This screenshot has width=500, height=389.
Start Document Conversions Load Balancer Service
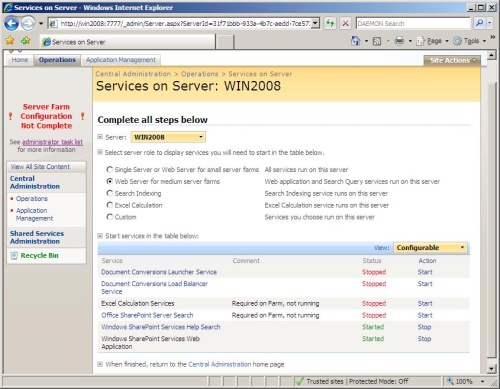point(425,284)
